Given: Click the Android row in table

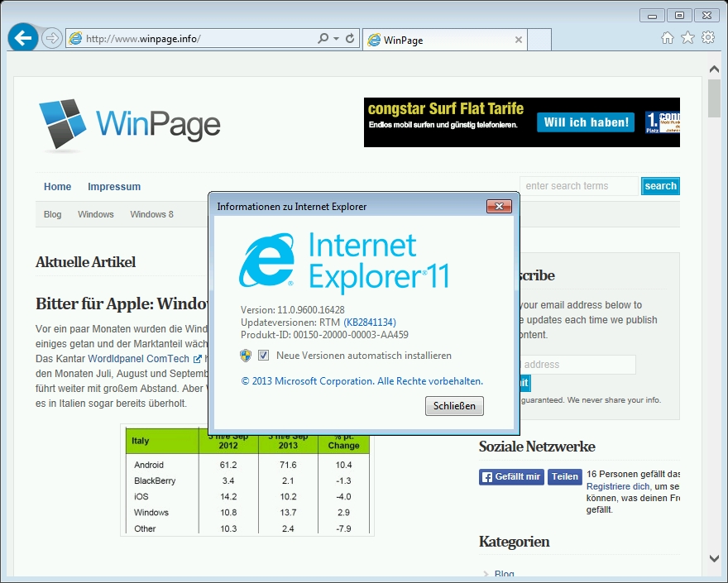Looking at the screenshot, I should coord(247,465).
